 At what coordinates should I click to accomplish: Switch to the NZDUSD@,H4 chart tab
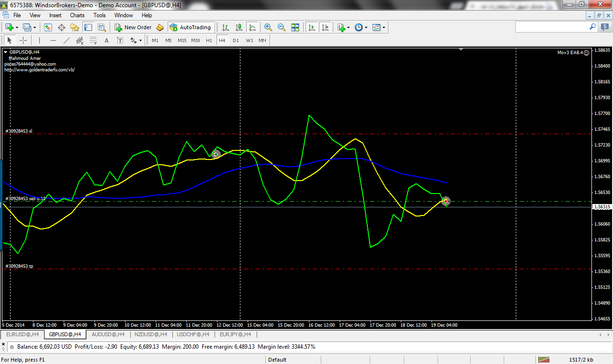click(151, 334)
